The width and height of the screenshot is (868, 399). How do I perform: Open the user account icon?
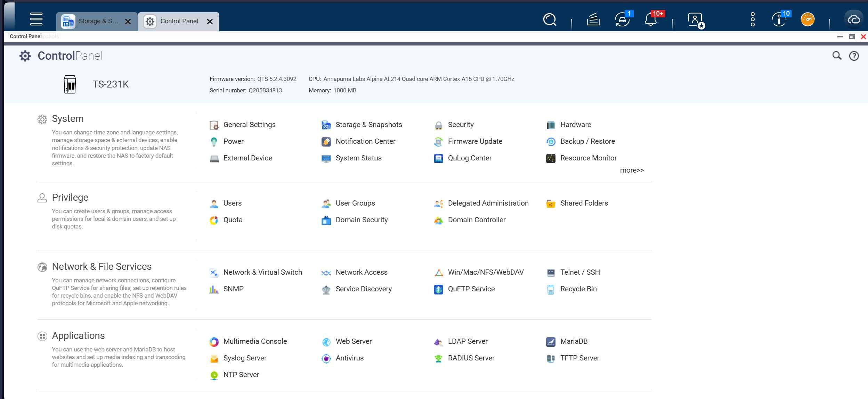696,20
